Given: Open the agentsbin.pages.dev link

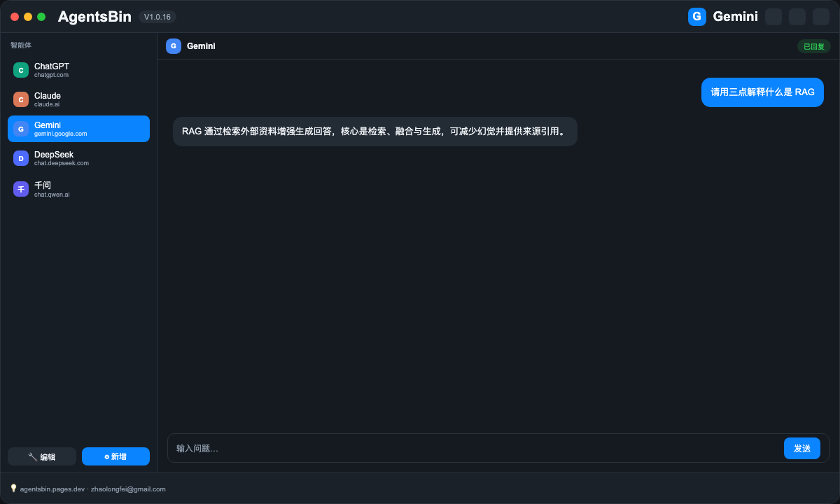Looking at the screenshot, I should point(52,489).
